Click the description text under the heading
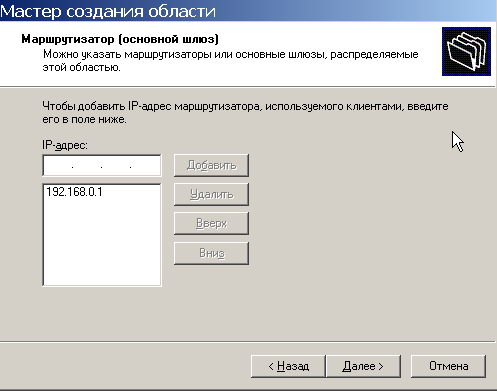 230,61
